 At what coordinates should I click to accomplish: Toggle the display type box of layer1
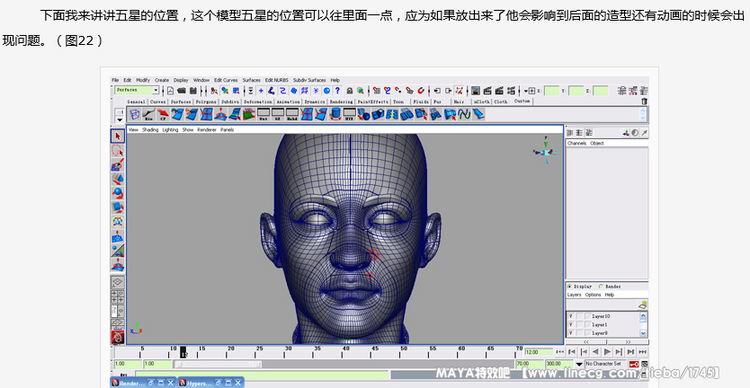pos(579,324)
